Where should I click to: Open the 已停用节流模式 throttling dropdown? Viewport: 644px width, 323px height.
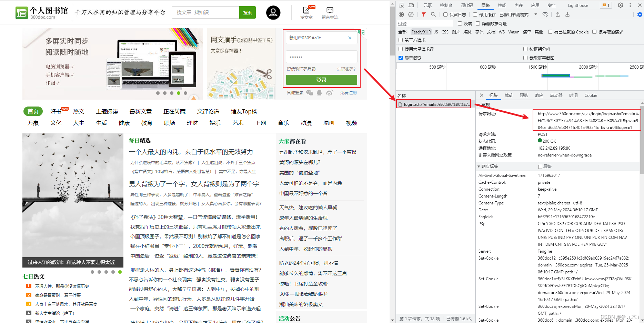click(519, 14)
